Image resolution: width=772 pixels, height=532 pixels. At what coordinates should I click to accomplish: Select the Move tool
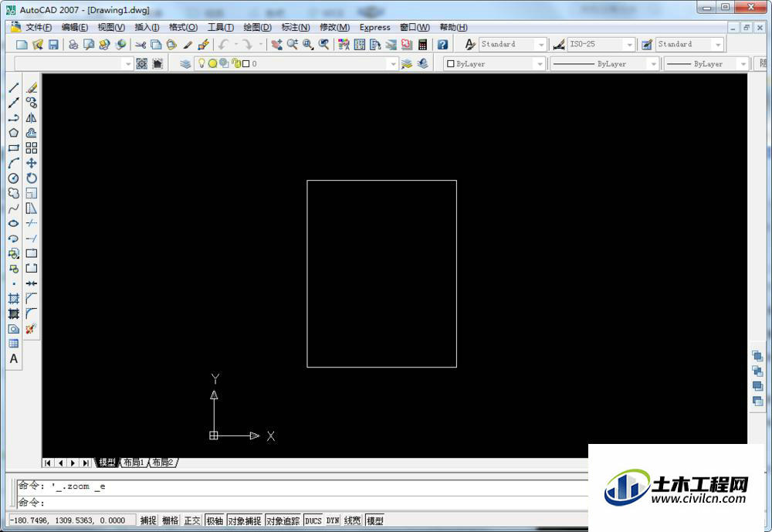point(32,163)
